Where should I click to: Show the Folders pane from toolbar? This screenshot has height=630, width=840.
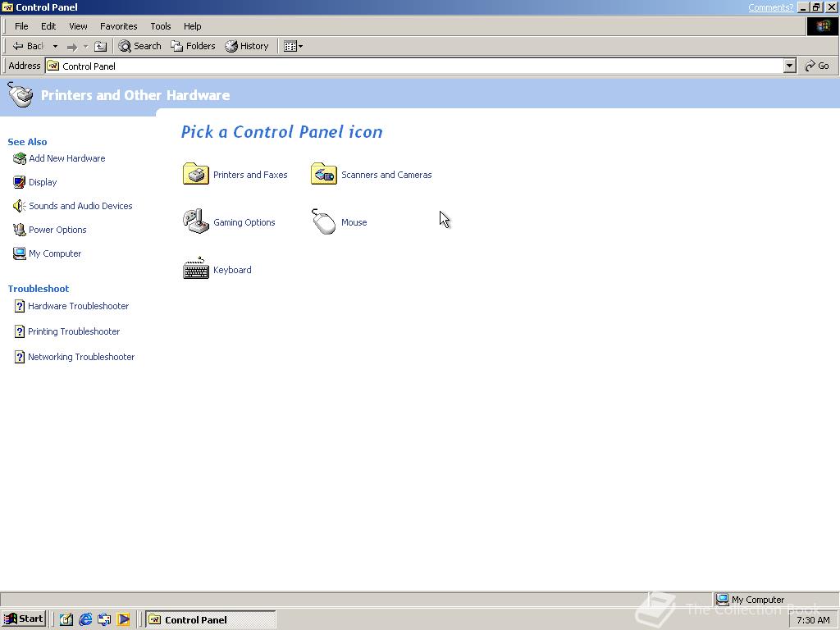tap(193, 46)
